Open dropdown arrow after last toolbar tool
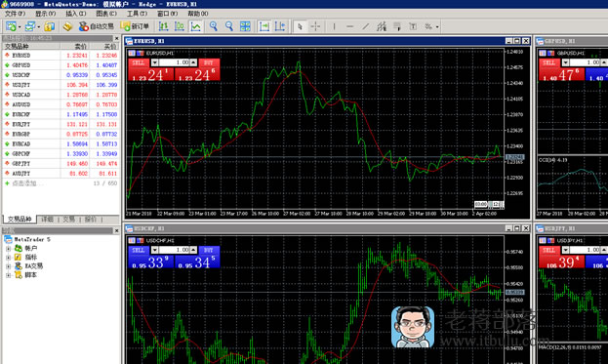Image resolution: width=608 pixels, height=364 pixels. (x=437, y=26)
